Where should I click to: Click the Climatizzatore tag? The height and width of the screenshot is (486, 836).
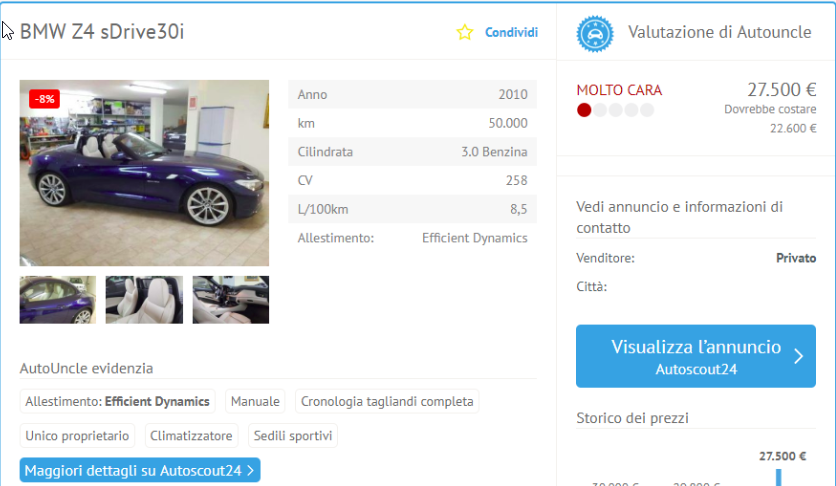point(191,436)
